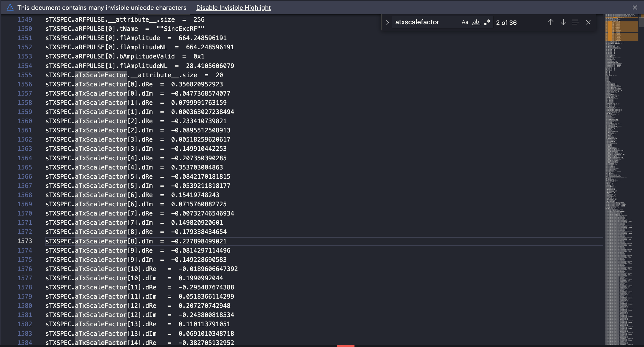Toggle Match Whole Word option
644x347 pixels.
476,22
